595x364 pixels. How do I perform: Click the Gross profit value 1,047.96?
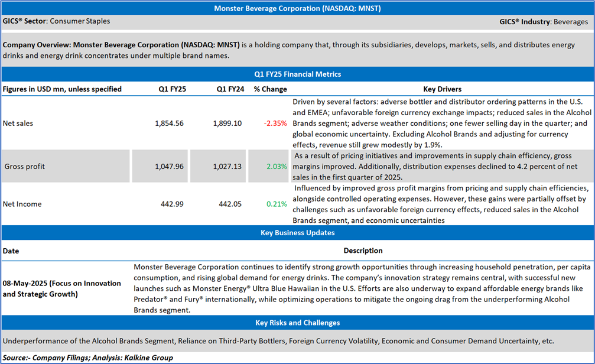(169, 167)
